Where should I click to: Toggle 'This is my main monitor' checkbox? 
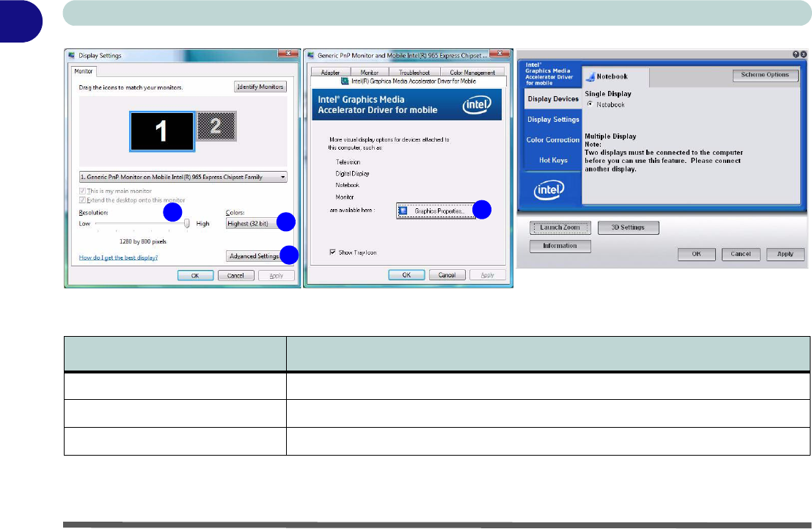pos(82,191)
